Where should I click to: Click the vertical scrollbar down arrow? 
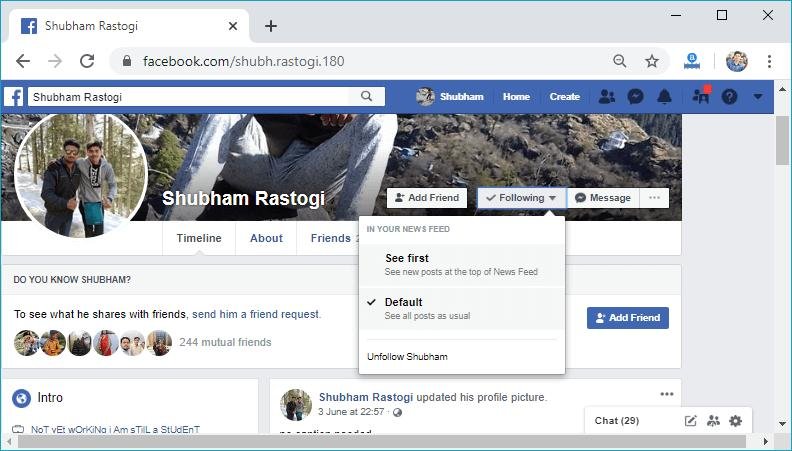782,423
